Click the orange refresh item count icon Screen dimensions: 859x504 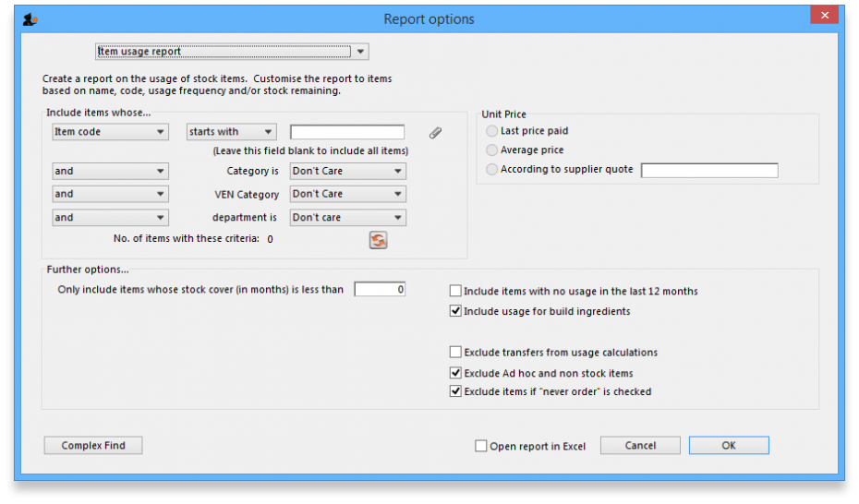[378, 240]
